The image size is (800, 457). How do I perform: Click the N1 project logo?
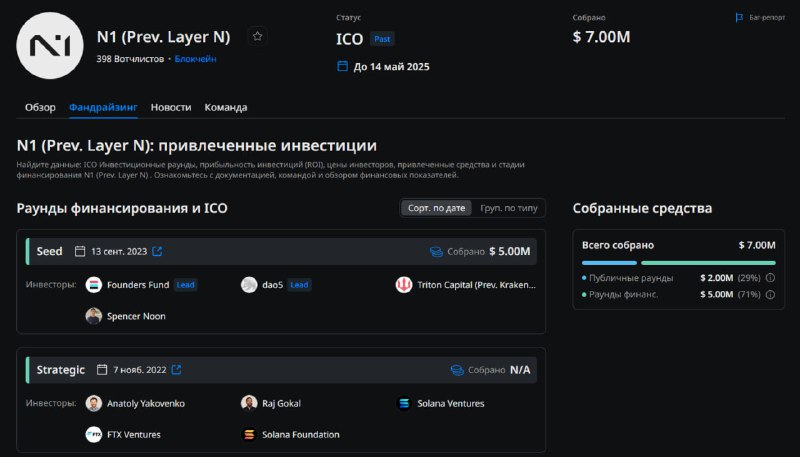pyautogui.click(x=50, y=46)
